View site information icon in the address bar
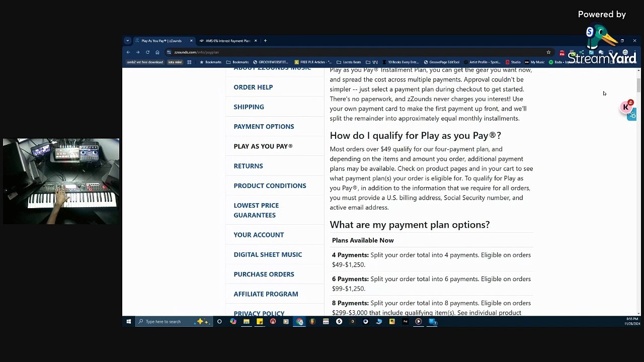 [x=170, y=52]
